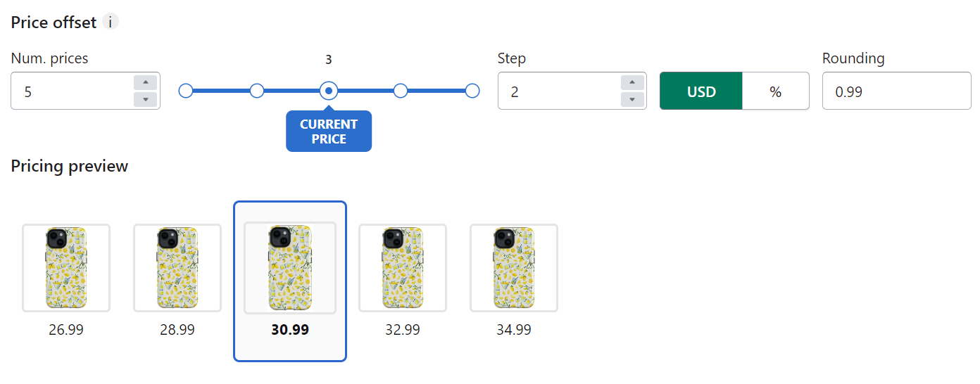Open the 32.99 phone case thumbnail
This screenshot has height=384, width=980.
tap(403, 268)
